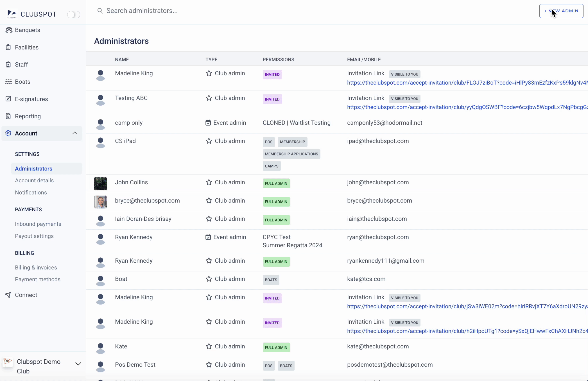The width and height of the screenshot is (588, 381).
Task: Click star icon beside John Collins' Club admin
Action: point(209,182)
